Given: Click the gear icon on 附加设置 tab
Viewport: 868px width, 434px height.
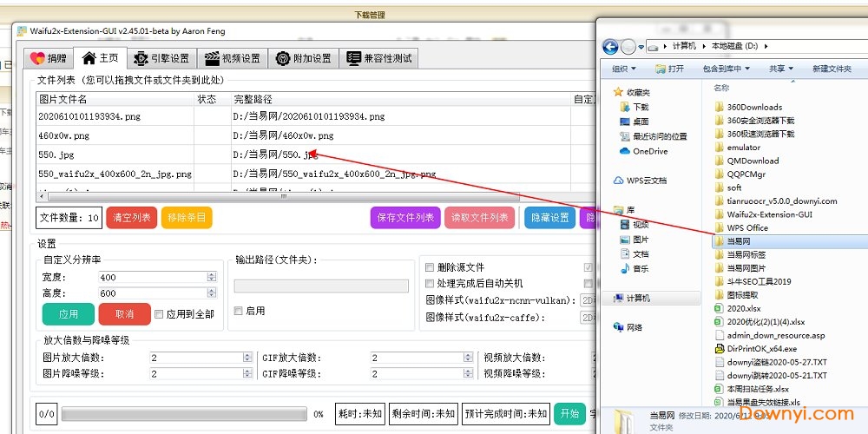Looking at the screenshot, I should click(283, 58).
